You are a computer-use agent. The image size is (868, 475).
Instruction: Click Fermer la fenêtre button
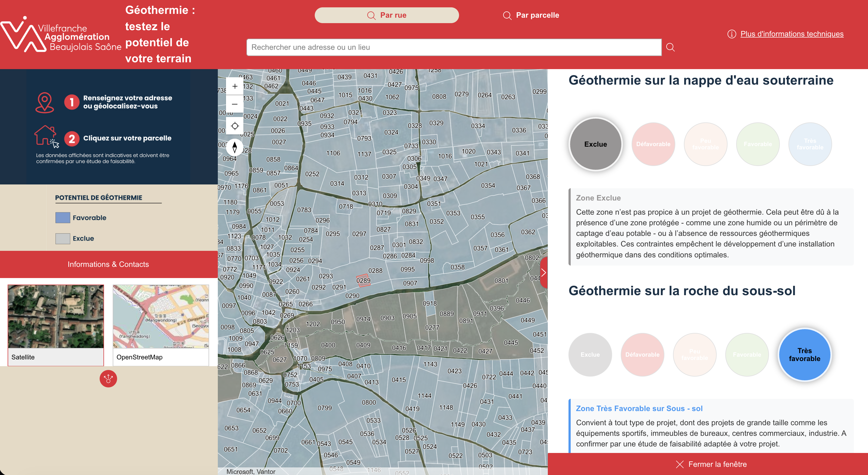coord(711,464)
